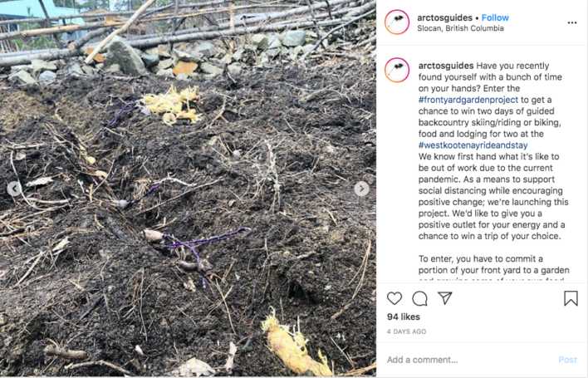Open comments with the speech bubble icon
Screen dimensions: 588x378
click(419, 298)
